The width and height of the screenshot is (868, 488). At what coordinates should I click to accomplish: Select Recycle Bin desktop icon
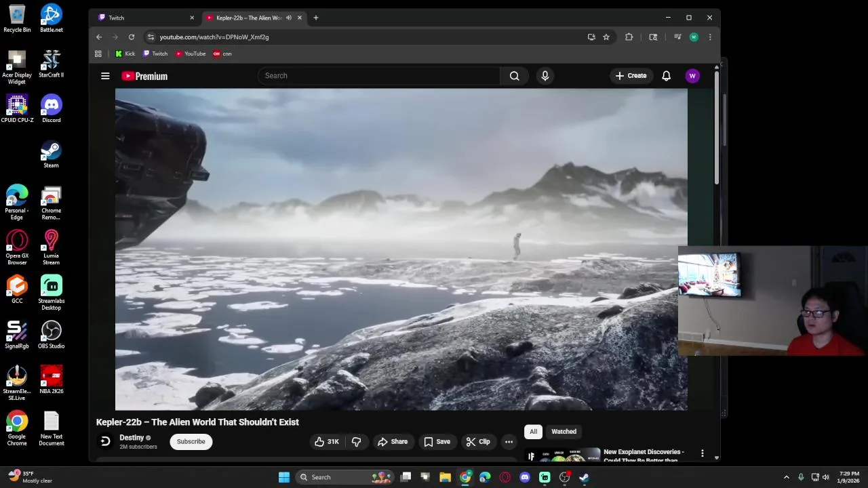pos(17,18)
